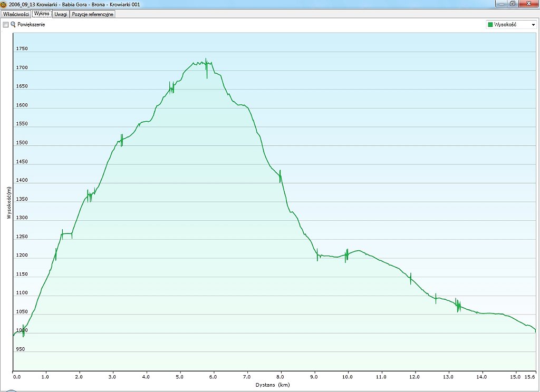Click the application icon in the title bar
This screenshot has width=540, height=392.
click(x=4, y=4)
